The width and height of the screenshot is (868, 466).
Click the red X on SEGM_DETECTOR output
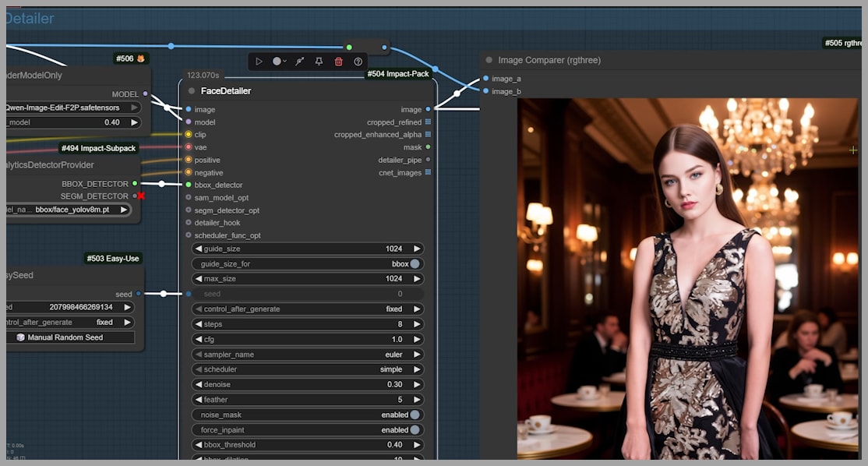click(x=141, y=196)
